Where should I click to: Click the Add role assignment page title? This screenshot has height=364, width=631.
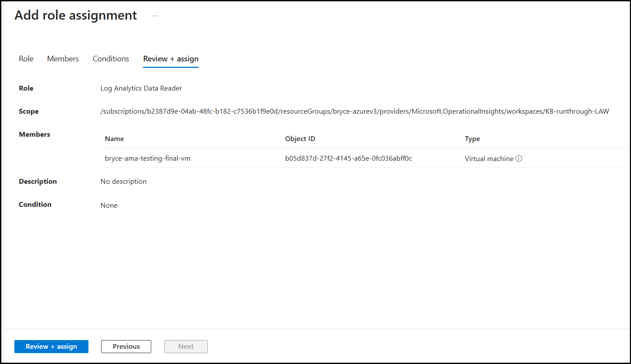(76, 15)
